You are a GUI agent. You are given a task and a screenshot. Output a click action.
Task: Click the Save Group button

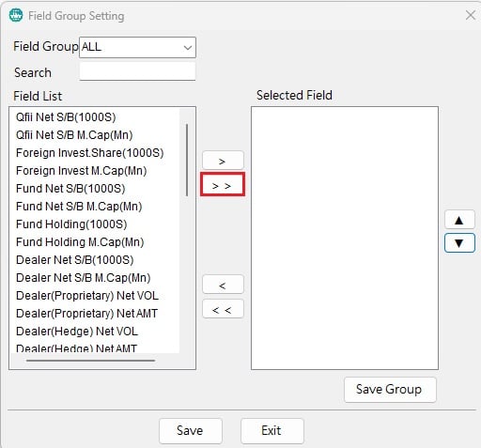click(x=390, y=390)
